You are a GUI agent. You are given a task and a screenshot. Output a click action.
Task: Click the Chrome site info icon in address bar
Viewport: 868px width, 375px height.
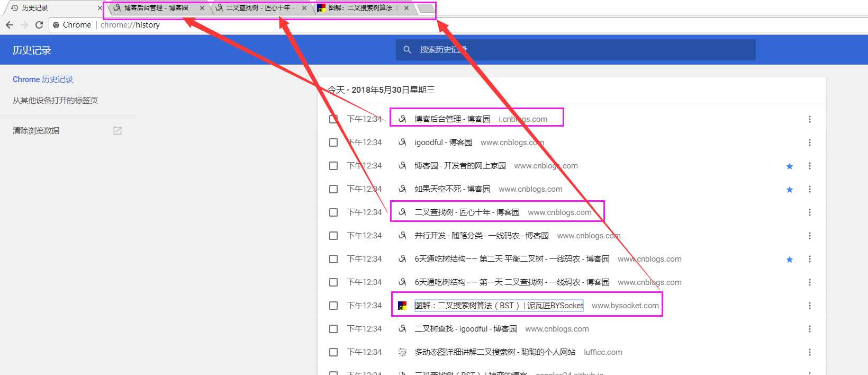(x=57, y=25)
